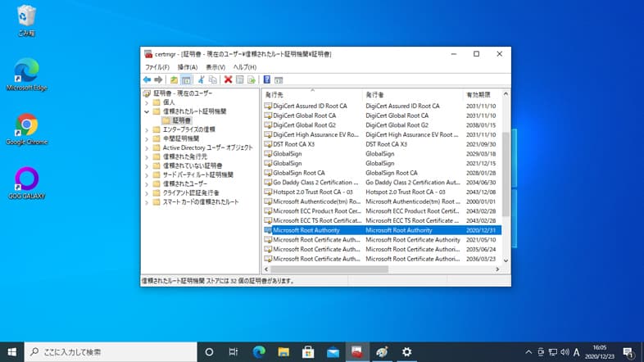Select Microsoft Root Authority certificate row
644x362 pixels.
(x=382, y=230)
